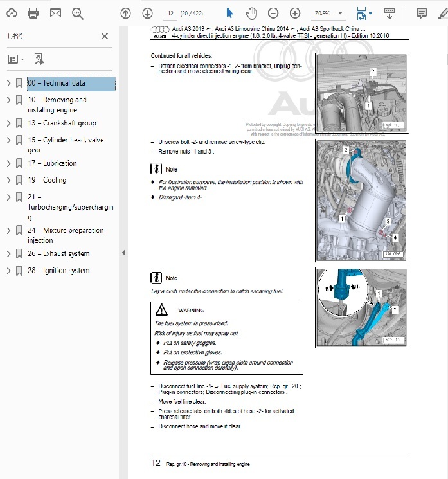Click bookmark icon beside 26 – Exhaust system
This screenshot has width=448, height=479.
19,254
